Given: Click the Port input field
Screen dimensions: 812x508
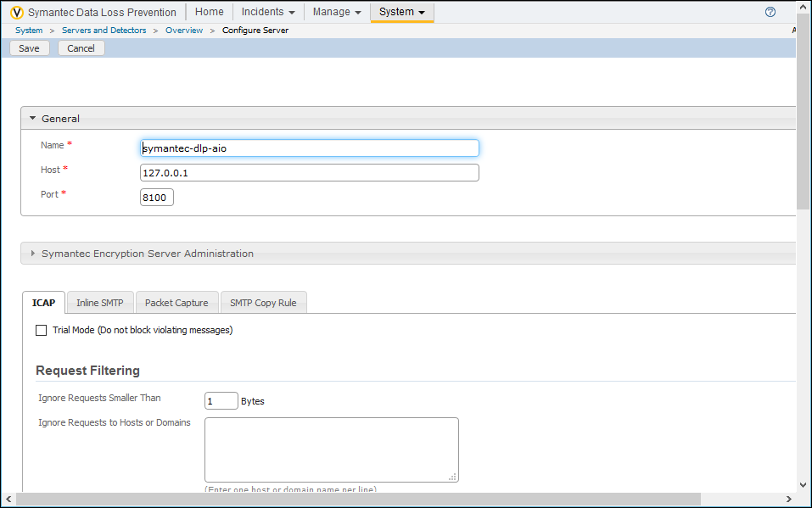Looking at the screenshot, I should 157,198.
